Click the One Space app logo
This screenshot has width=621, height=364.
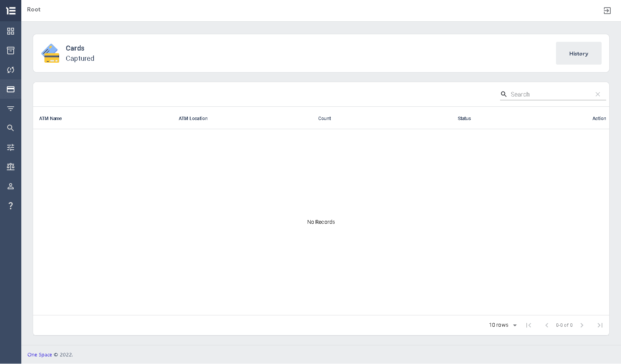click(x=10, y=11)
